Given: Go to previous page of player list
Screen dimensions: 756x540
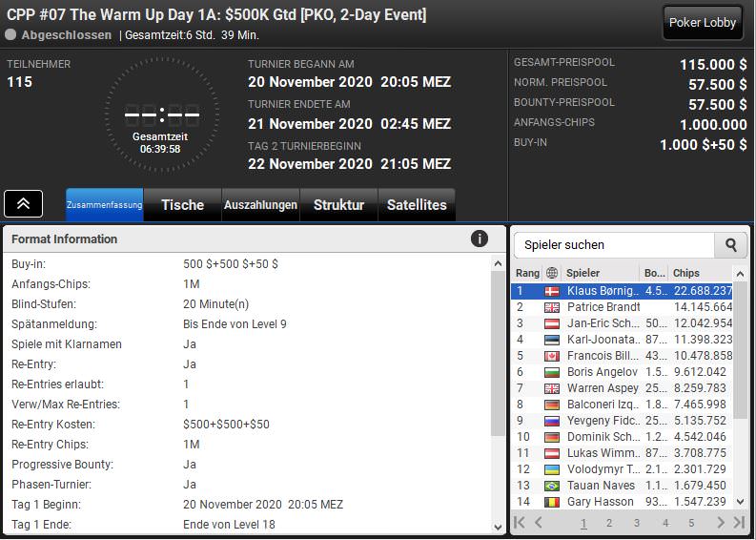Looking at the screenshot, I should [x=538, y=523].
